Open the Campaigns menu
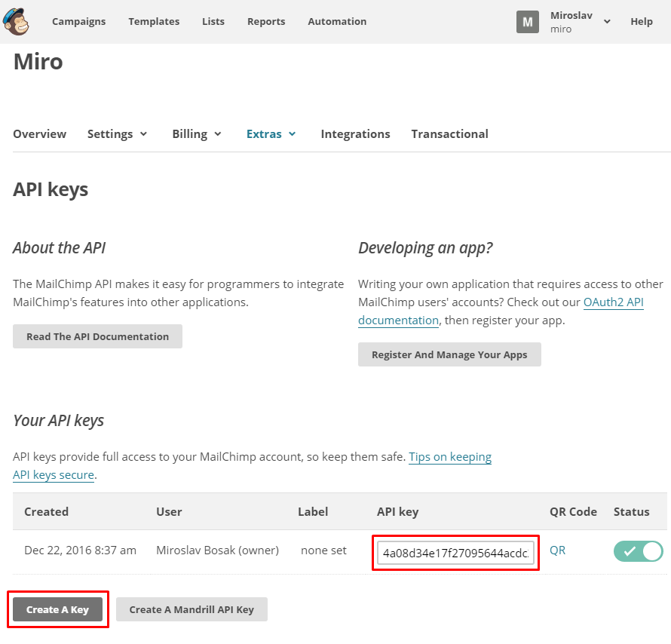This screenshot has width=671, height=644. coord(78,21)
